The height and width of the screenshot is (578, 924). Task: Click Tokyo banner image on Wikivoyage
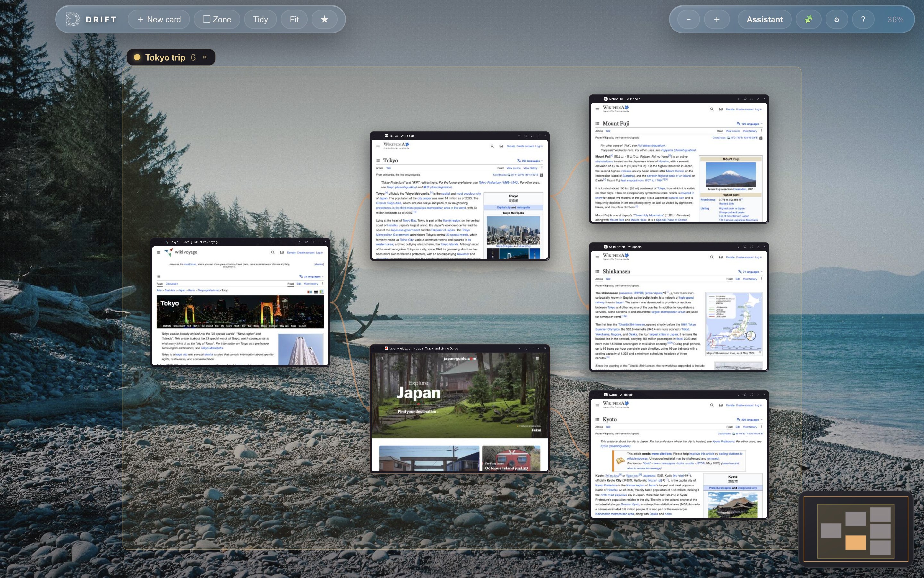click(240, 311)
